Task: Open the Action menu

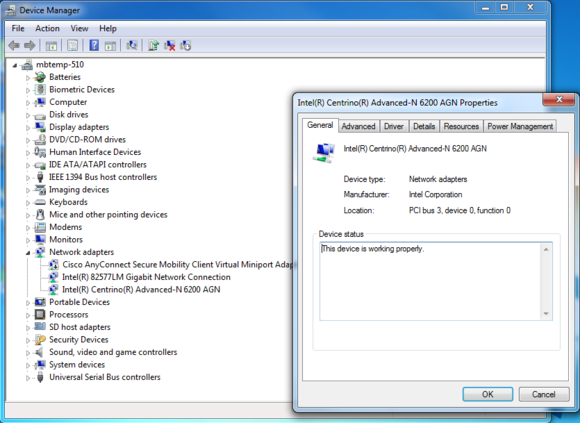Action: (x=47, y=28)
